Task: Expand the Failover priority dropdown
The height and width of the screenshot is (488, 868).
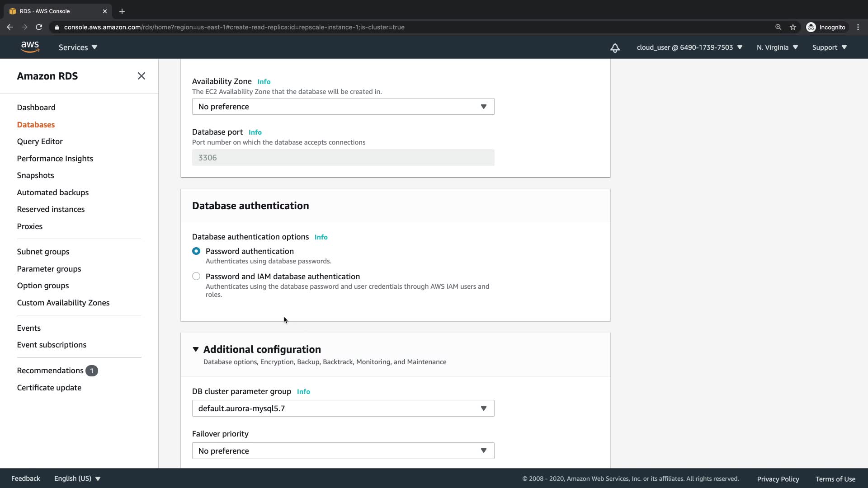Action: click(x=343, y=451)
